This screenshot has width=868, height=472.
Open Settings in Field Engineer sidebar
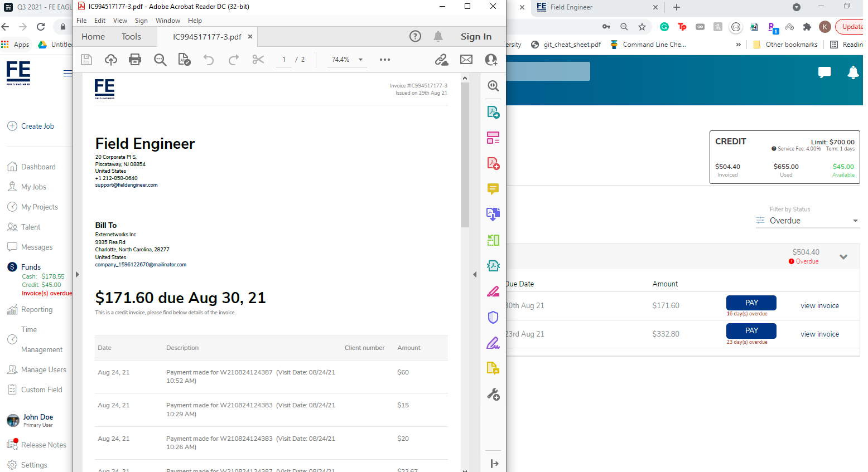tap(27, 465)
